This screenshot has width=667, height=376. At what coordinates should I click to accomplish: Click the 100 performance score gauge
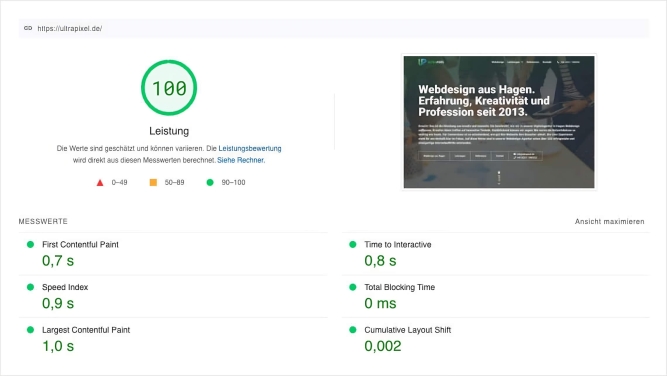point(169,88)
